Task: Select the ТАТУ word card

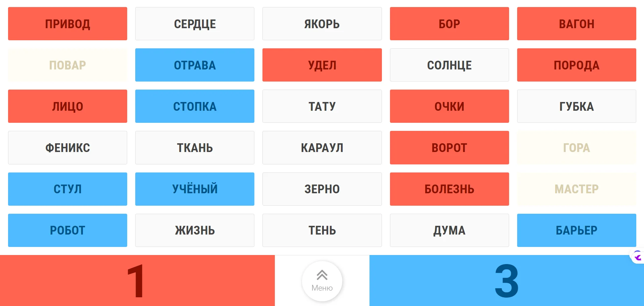Action: (322, 106)
